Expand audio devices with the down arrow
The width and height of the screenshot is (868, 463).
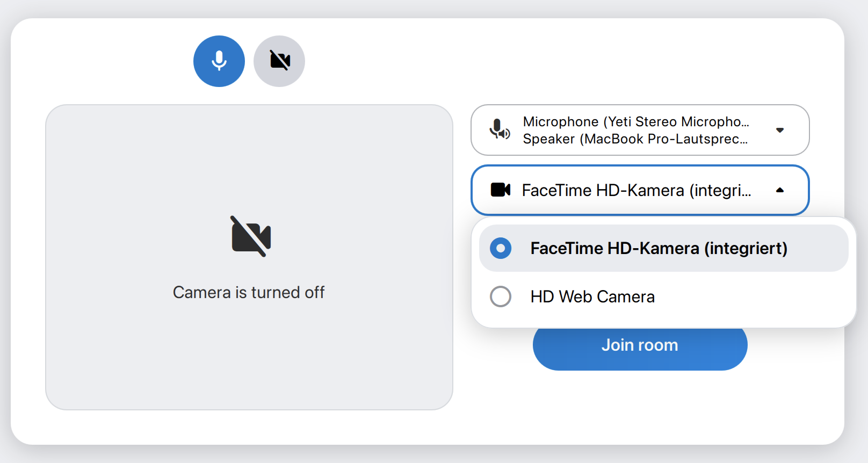coord(780,130)
